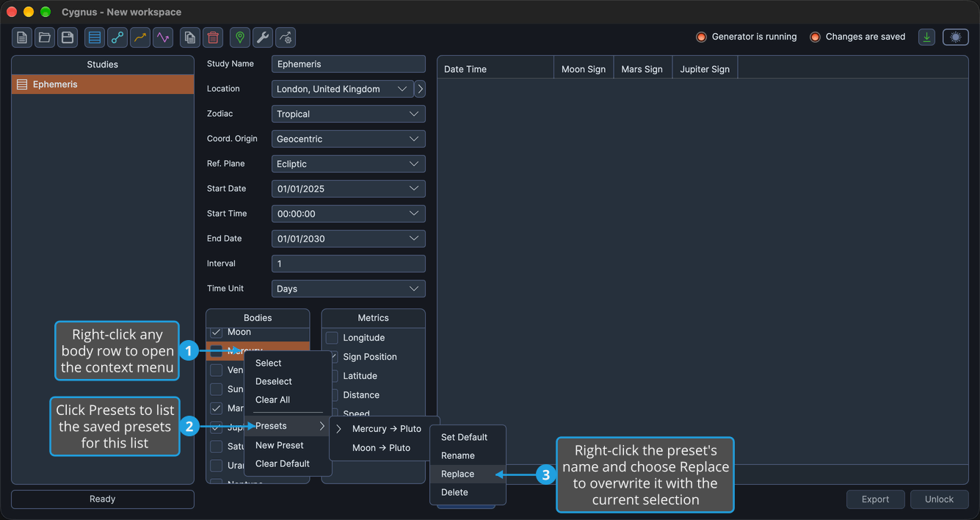Choose Rename in preset submenu
The width and height of the screenshot is (980, 520).
pyautogui.click(x=468, y=455)
